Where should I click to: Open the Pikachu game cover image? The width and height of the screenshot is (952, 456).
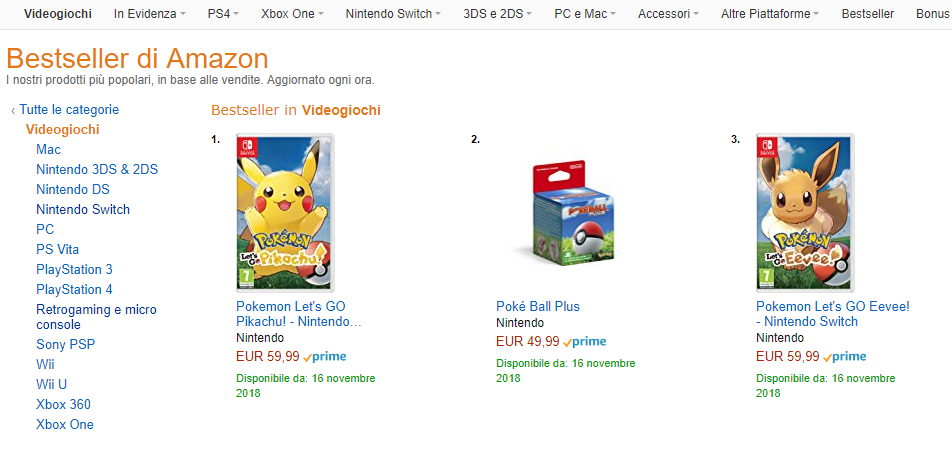(285, 212)
